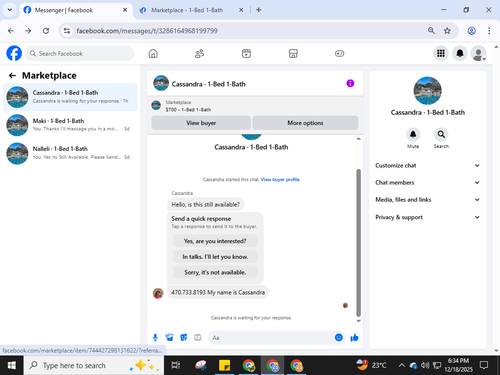Search within the conversation
500x375 pixels.
pos(441,135)
